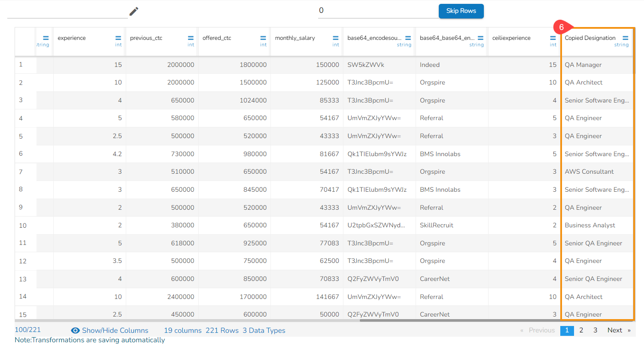Open offered_ctc column menu icon
644x347 pixels.
(263, 38)
